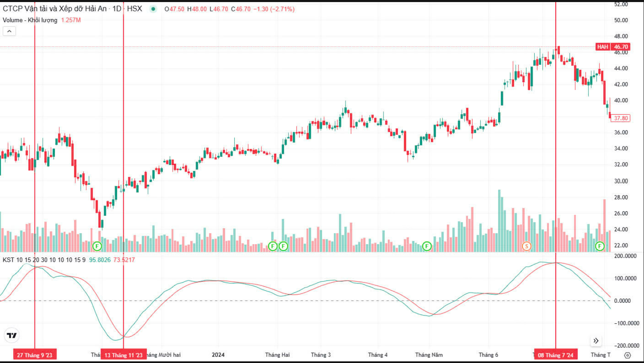Click the 30.00 price scale label
The height and width of the screenshot is (363, 644).
coord(621,181)
